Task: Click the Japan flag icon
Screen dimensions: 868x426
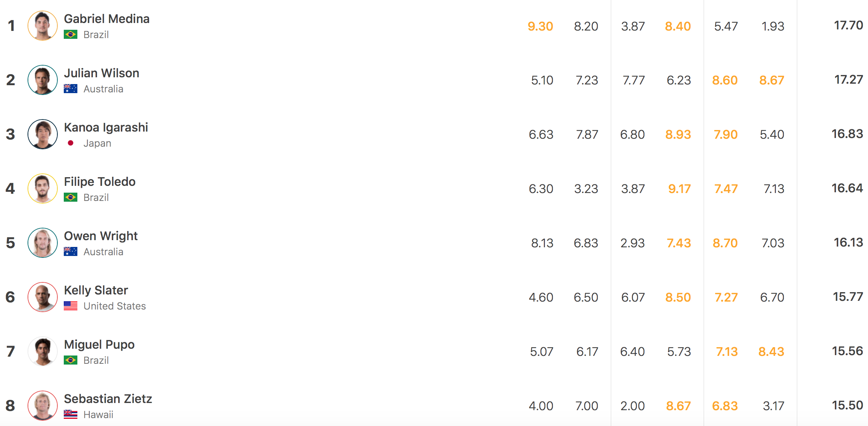Action: click(71, 143)
